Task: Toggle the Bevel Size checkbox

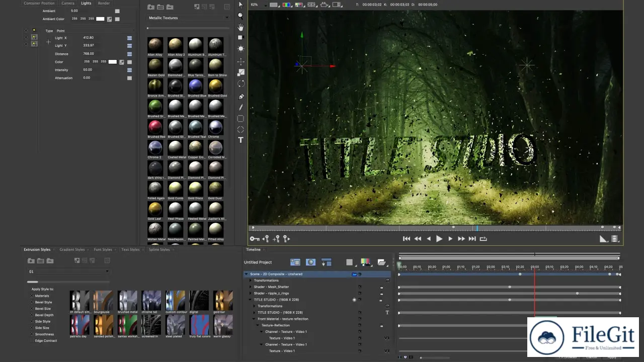Action: pos(33,309)
